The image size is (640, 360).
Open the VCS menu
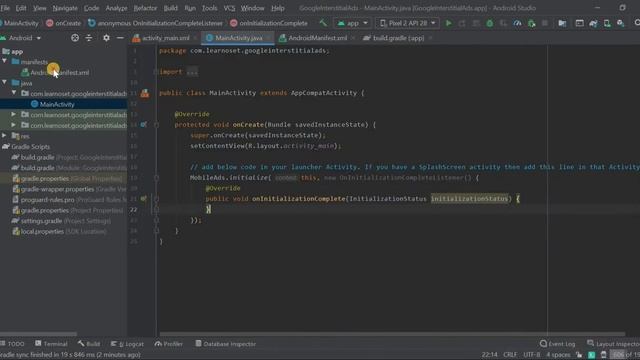point(229,8)
